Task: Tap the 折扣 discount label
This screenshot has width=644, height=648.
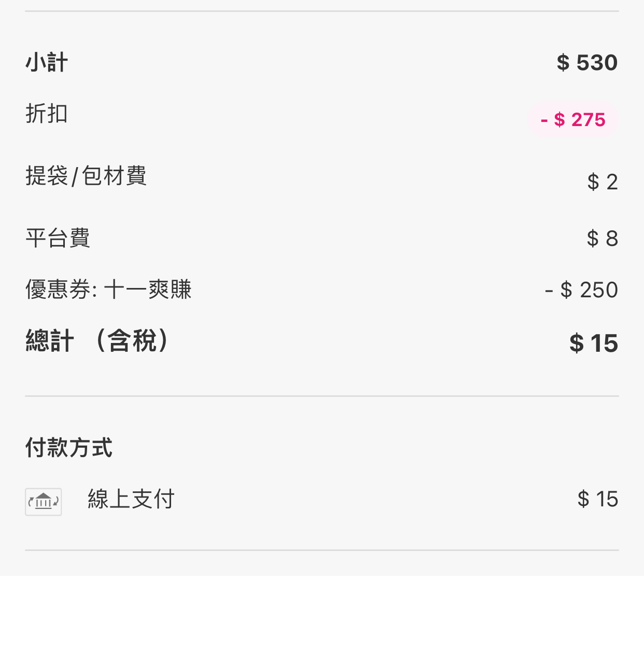Action: 47,114
